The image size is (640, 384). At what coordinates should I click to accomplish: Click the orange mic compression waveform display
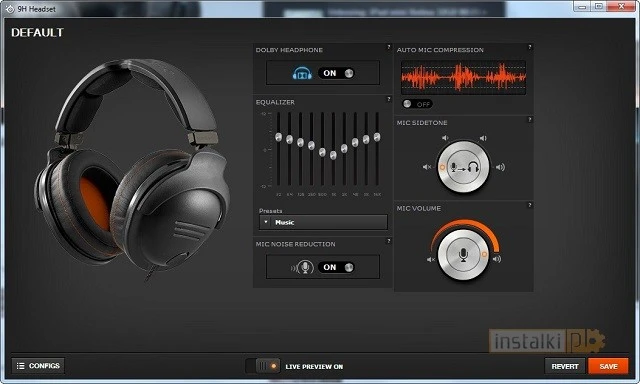pos(463,78)
